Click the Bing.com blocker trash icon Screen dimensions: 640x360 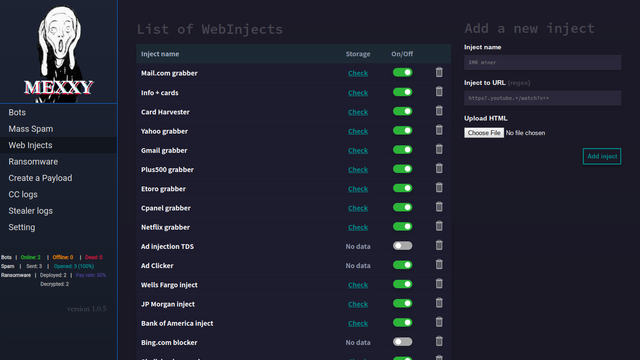439,341
